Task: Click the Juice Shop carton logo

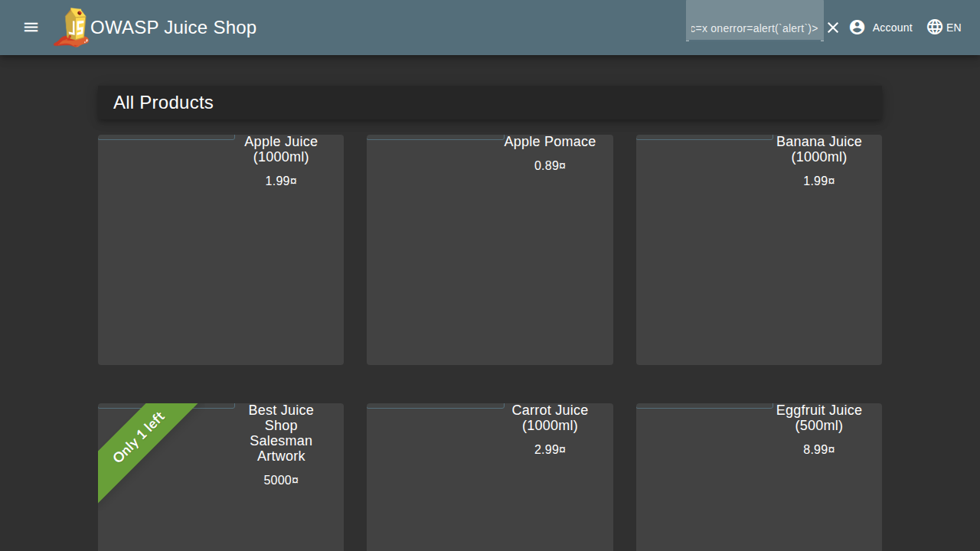Action: (x=73, y=28)
